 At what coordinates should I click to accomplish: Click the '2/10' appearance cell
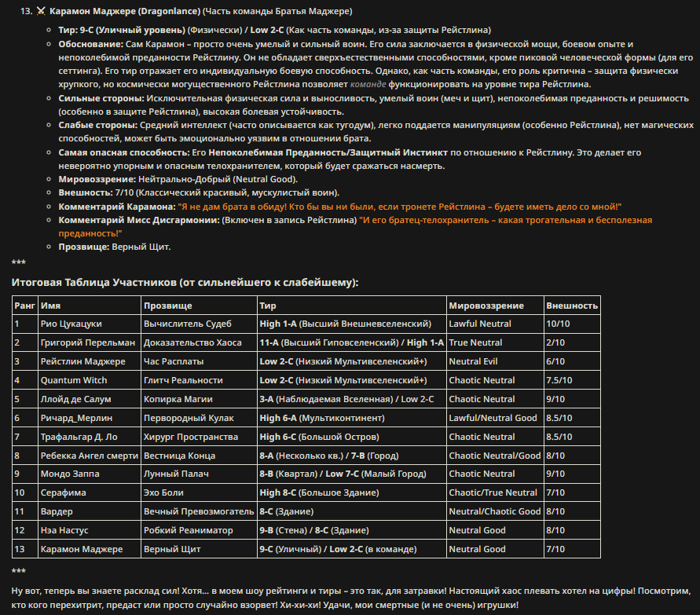point(572,342)
